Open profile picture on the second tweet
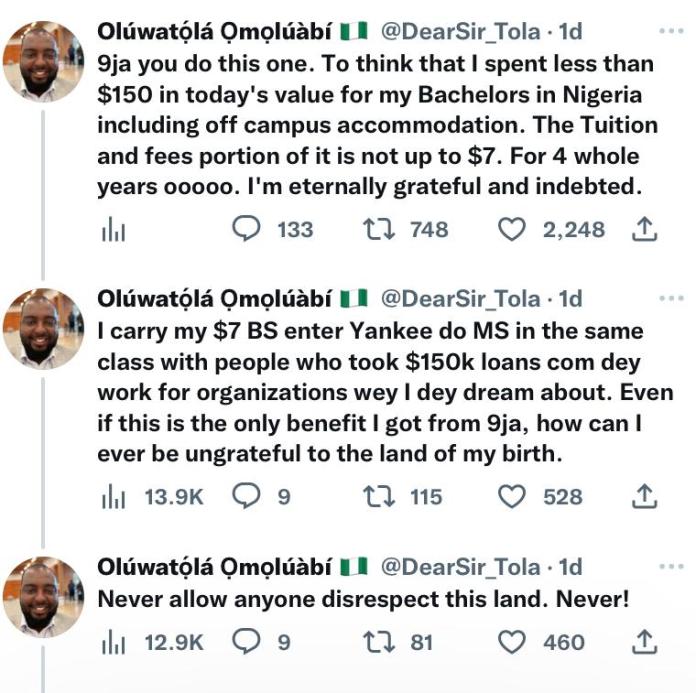The width and height of the screenshot is (696, 693). coord(41,327)
